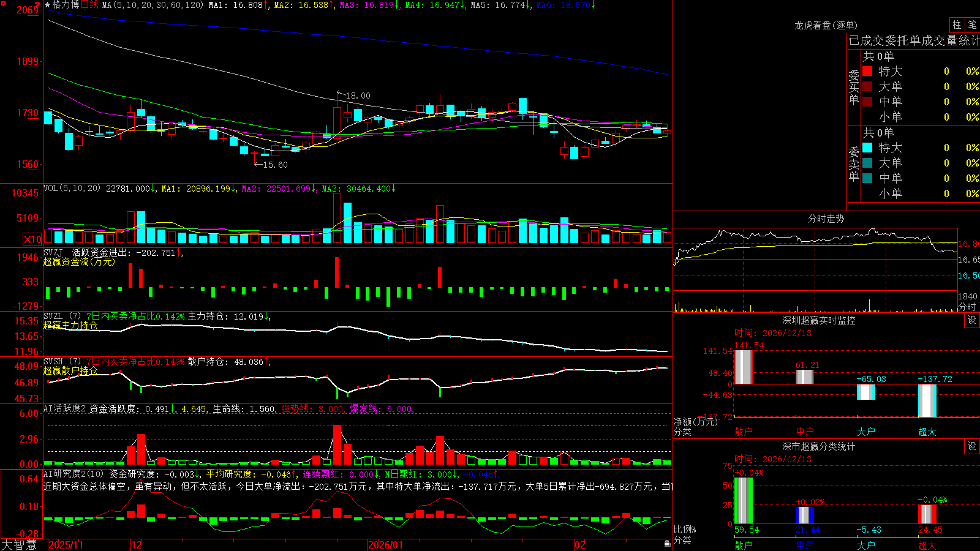Open the red question mark help icon
The image size is (980, 551).
pos(37,5)
